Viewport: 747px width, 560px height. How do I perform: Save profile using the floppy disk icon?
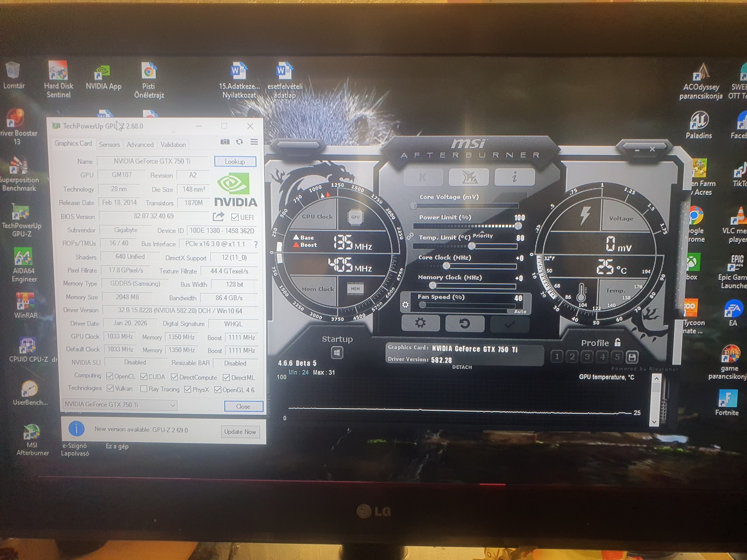tap(632, 357)
